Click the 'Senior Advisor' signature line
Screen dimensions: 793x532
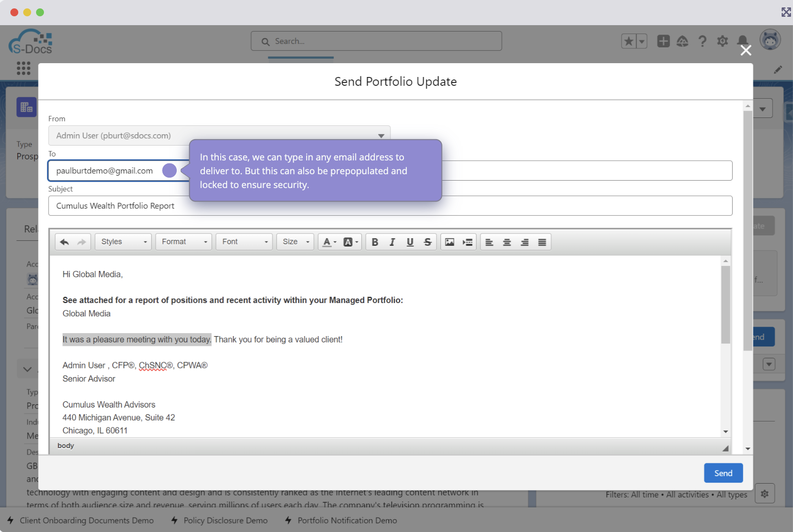(x=89, y=379)
